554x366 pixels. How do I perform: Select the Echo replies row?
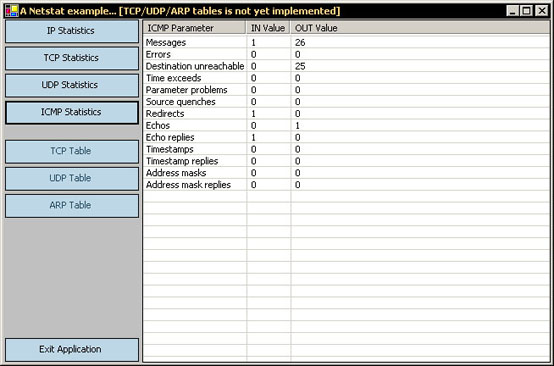346,137
